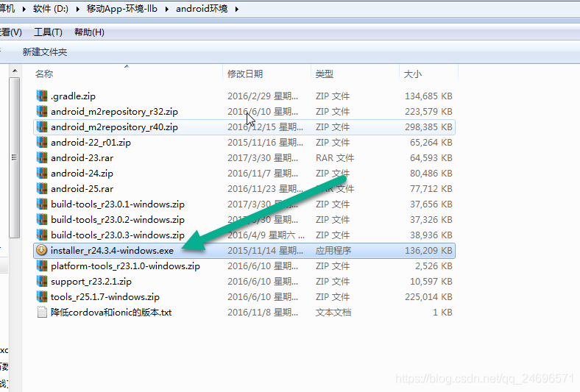Click the type cell 文本文档
Image resolution: width=580 pixels, height=392 pixels.
coord(333,313)
